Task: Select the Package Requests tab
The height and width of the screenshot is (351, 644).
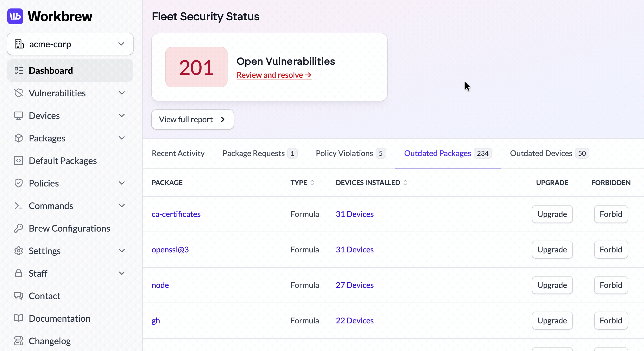Action: 260,153
